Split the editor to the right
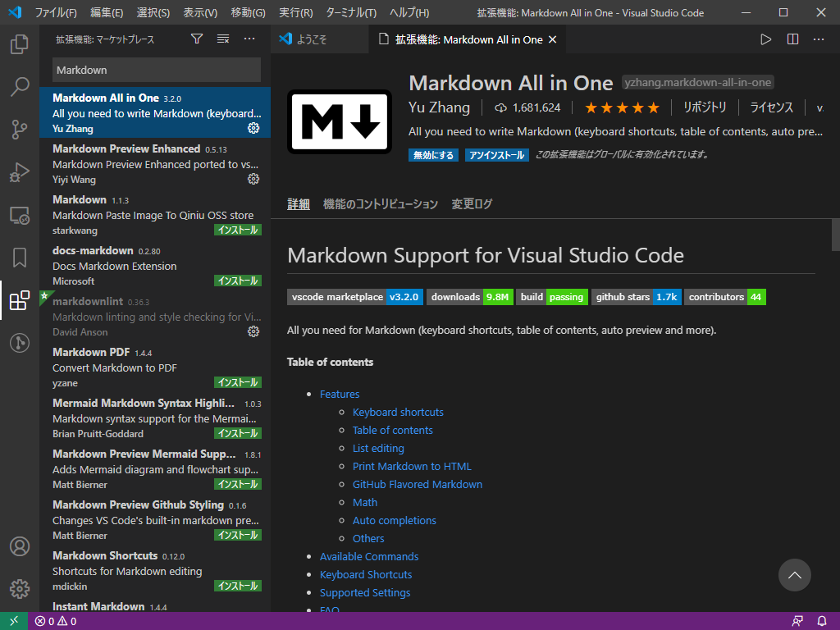The width and height of the screenshot is (840, 630). click(792, 39)
